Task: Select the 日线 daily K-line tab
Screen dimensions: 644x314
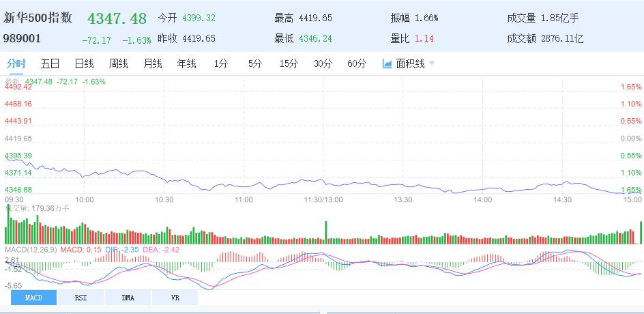Action: (x=84, y=63)
